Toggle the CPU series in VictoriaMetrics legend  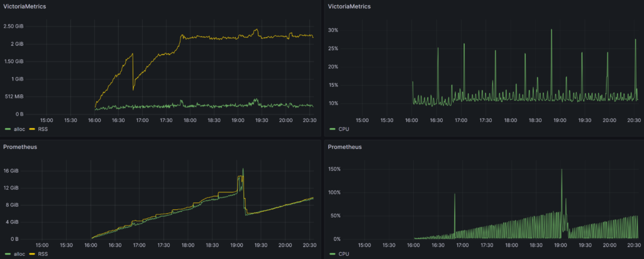(x=345, y=129)
